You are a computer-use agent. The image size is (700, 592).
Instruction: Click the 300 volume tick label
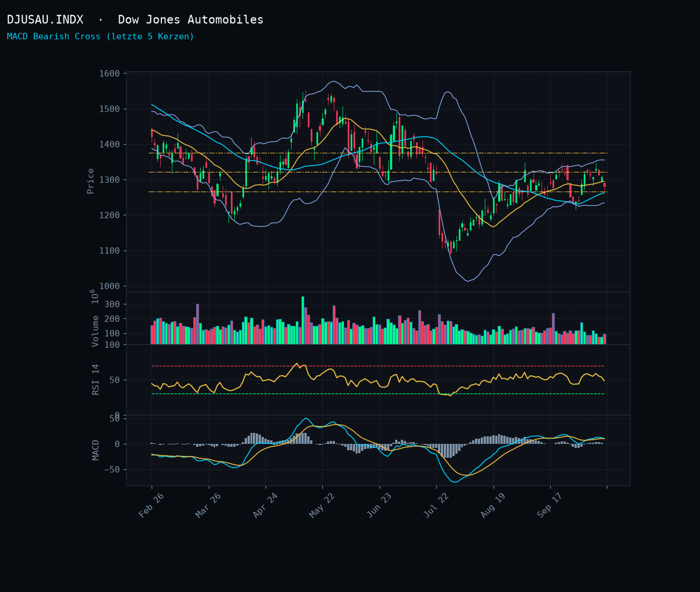[112, 304]
